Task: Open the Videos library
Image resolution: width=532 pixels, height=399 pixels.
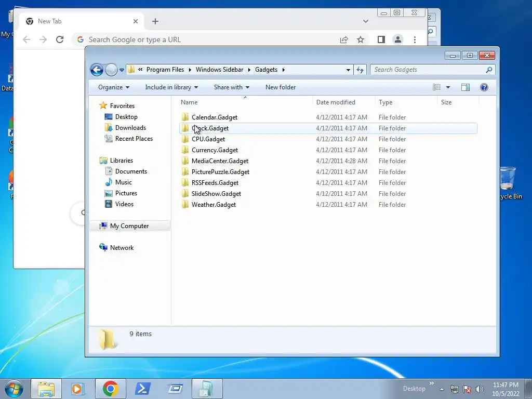Action: tap(119, 204)
